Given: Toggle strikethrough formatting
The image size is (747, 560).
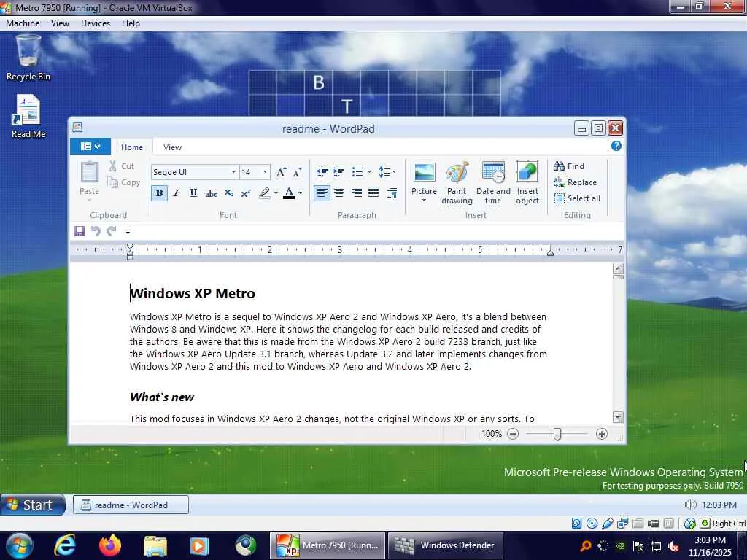Looking at the screenshot, I should pos(211,192).
